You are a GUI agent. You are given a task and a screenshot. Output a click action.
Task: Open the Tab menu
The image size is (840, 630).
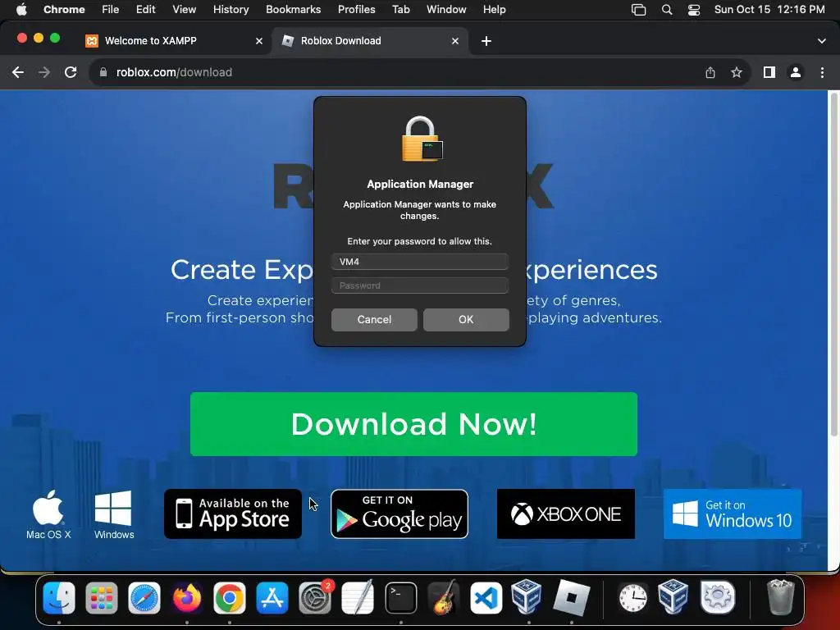(400, 9)
